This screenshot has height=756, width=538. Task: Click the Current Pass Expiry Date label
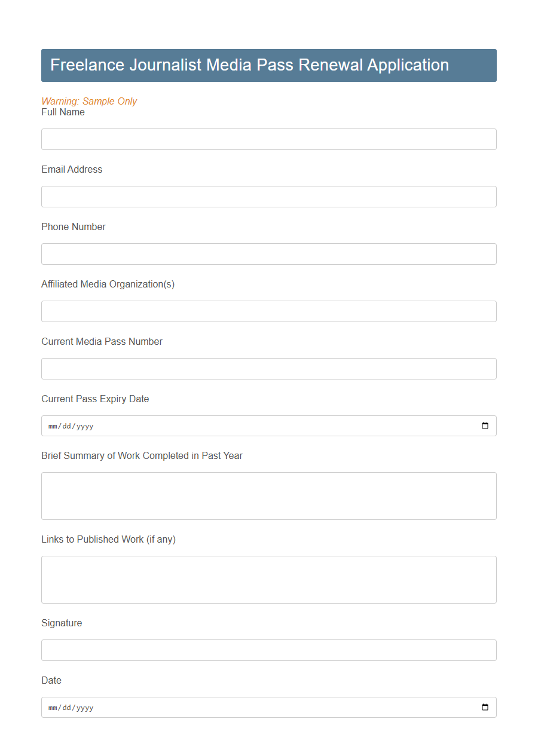[94, 399]
